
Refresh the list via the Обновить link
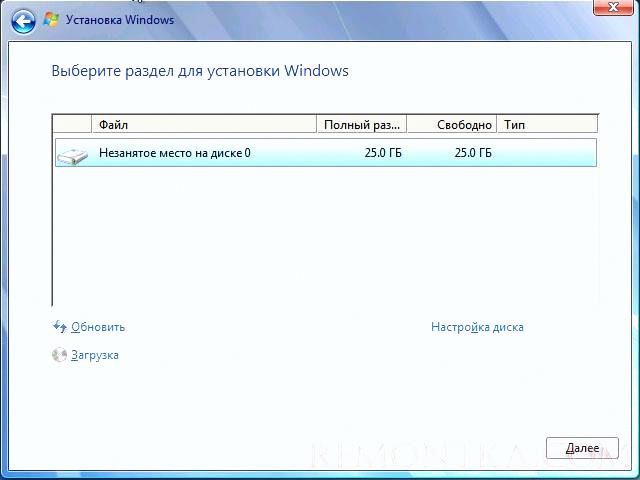[98, 327]
